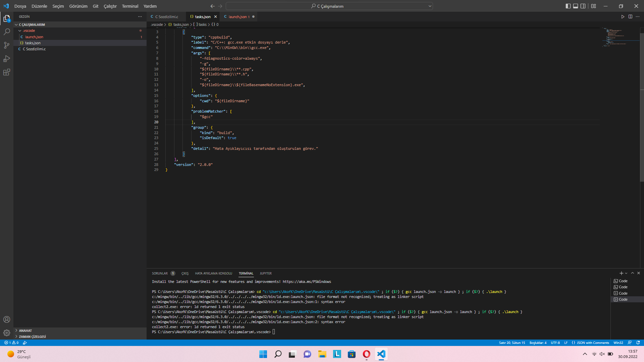The height and width of the screenshot is (362, 644).
Task: Click the Split Editor icon
Action: point(630,17)
